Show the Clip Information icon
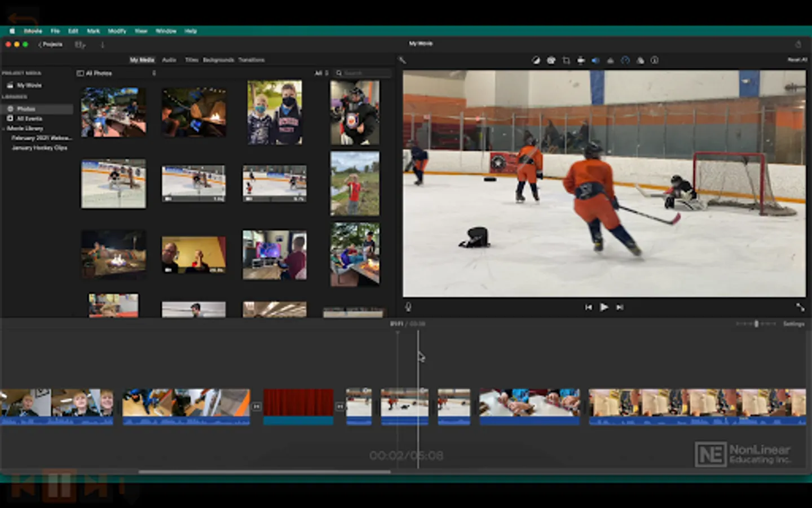 coord(655,60)
